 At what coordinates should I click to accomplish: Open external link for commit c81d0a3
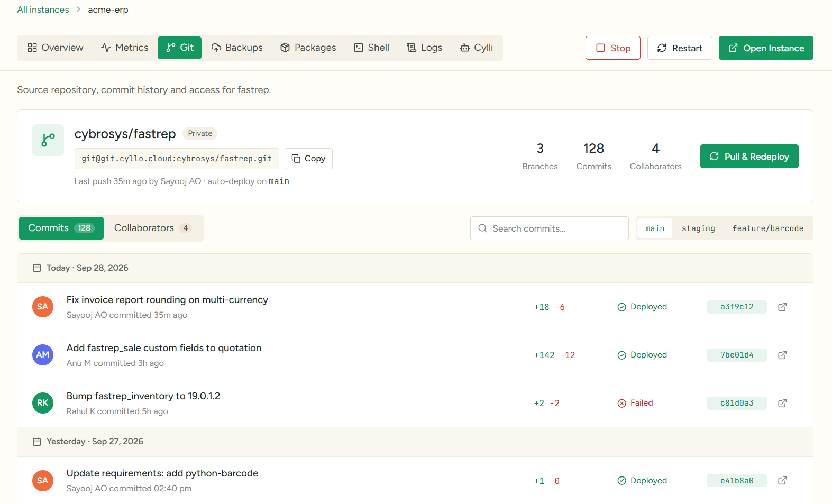point(782,403)
